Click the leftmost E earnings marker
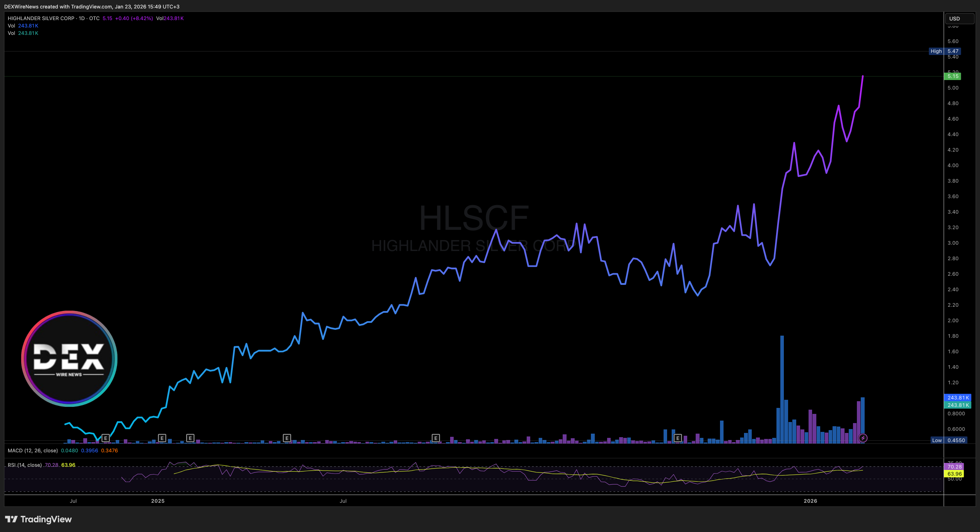This screenshot has width=980, height=532. [105, 438]
